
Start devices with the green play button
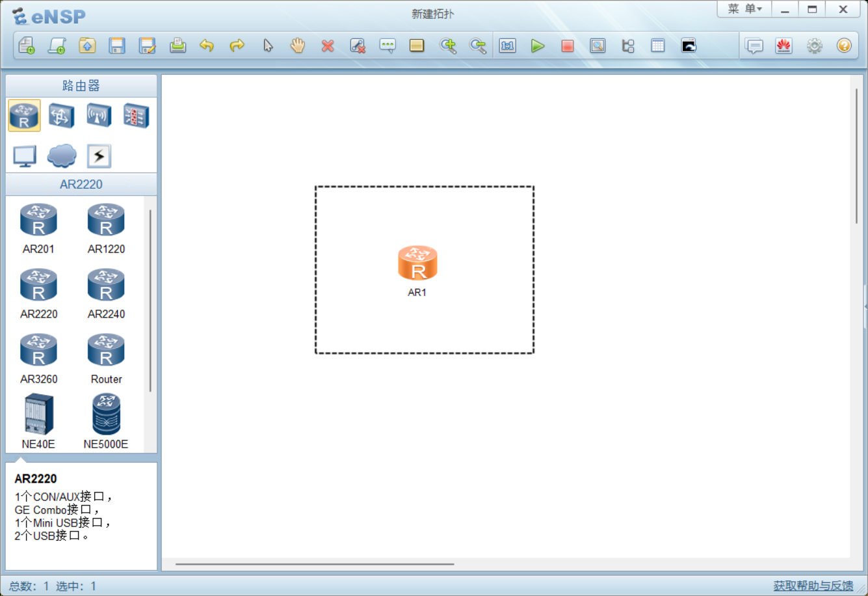(x=538, y=46)
